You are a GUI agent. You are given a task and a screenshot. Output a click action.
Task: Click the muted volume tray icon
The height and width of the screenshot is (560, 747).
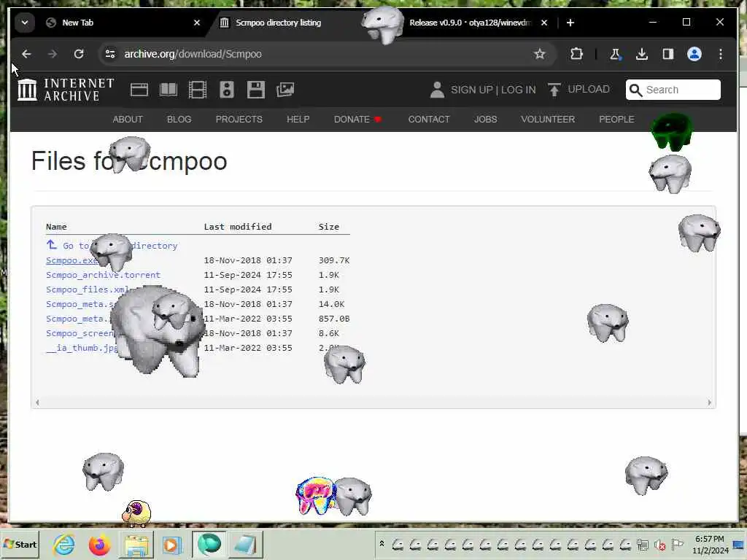(659, 544)
